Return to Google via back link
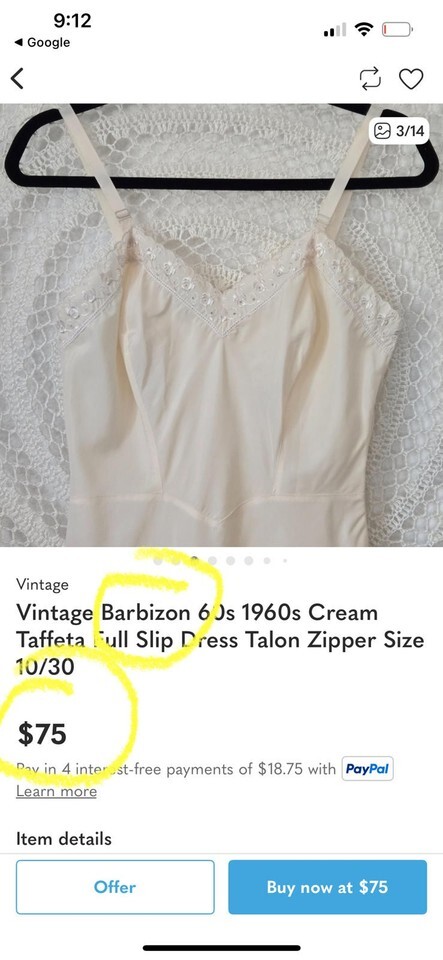The width and height of the screenshot is (443, 960). pyautogui.click(x=42, y=42)
